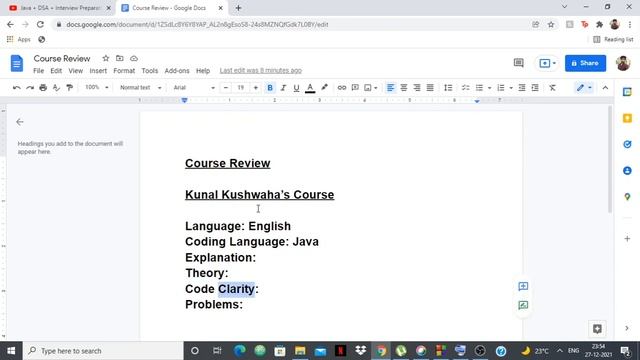Close the document outline panel

point(20,122)
